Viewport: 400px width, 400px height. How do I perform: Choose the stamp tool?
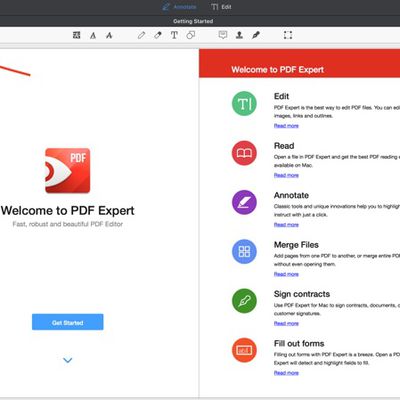pyautogui.click(x=239, y=35)
